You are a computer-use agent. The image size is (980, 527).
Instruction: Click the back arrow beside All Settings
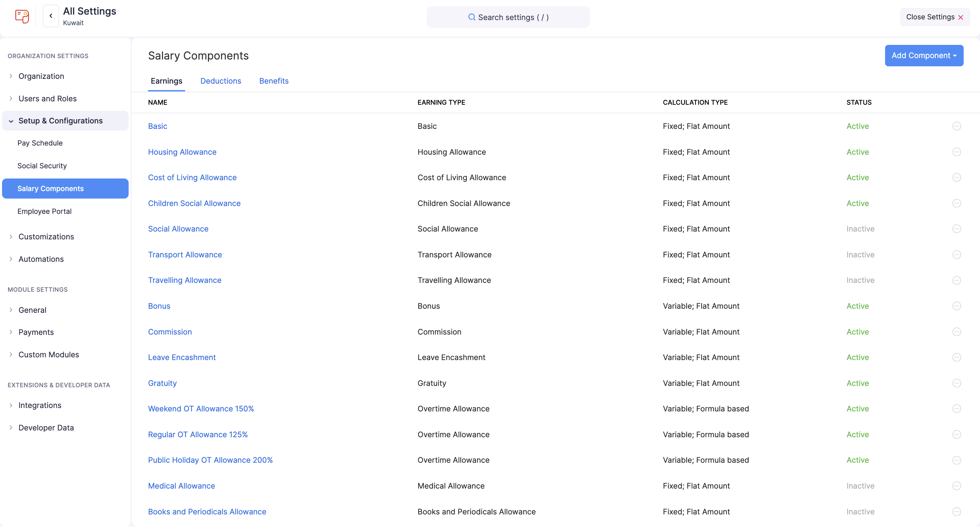[x=51, y=16]
